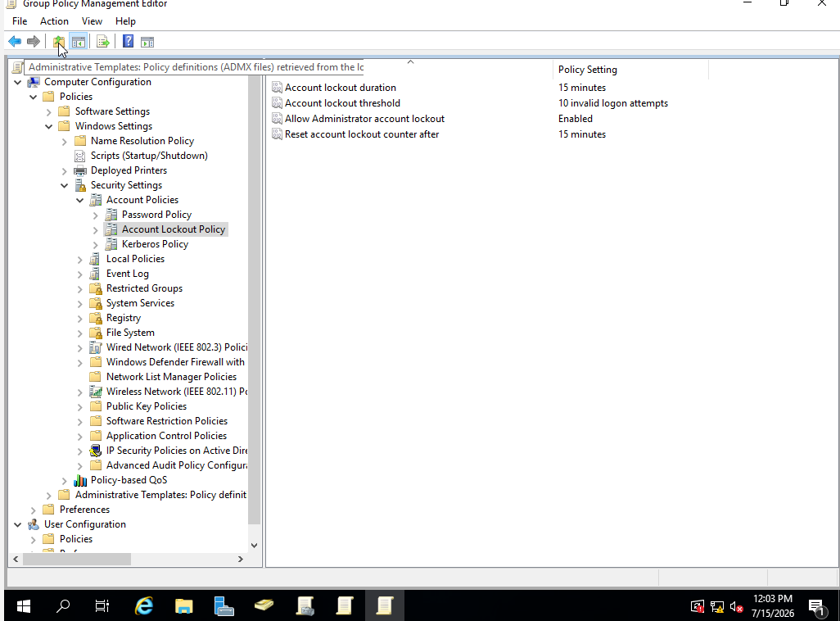
Task: Collapse the Account Policies node
Action: (79, 200)
